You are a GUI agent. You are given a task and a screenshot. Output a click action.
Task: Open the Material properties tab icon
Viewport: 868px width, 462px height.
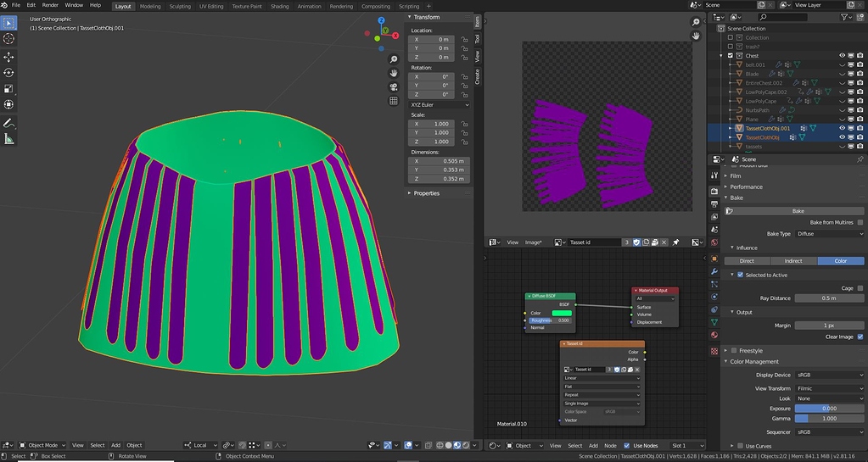(x=714, y=335)
